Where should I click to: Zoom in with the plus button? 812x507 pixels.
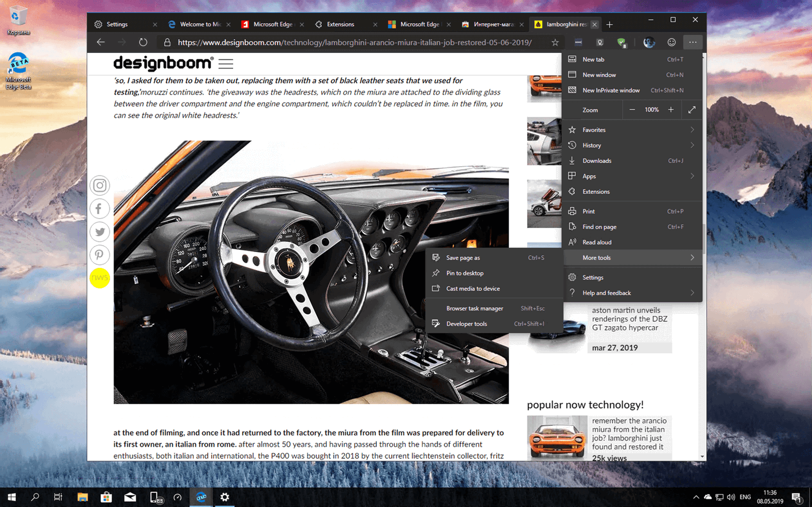tap(671, 110)
